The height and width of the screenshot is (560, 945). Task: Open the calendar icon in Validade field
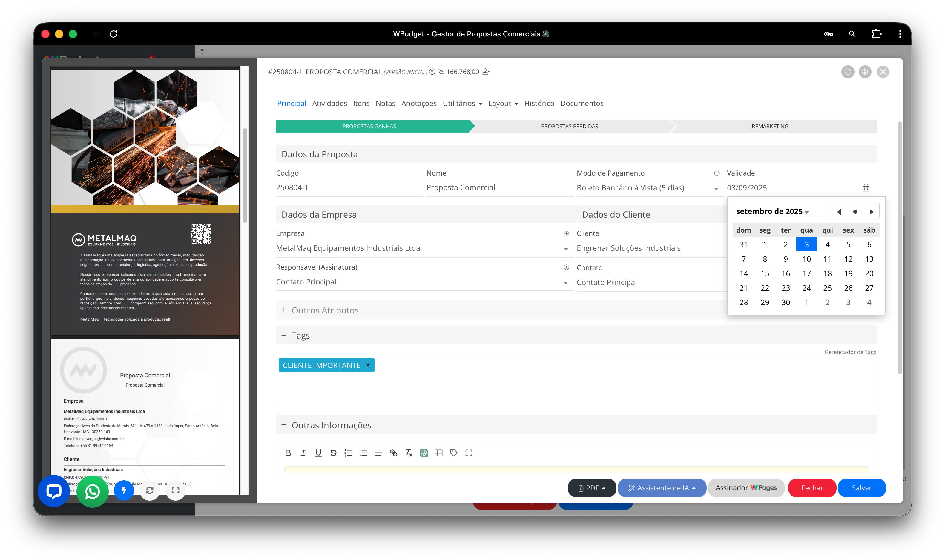[x=866, y=187]
